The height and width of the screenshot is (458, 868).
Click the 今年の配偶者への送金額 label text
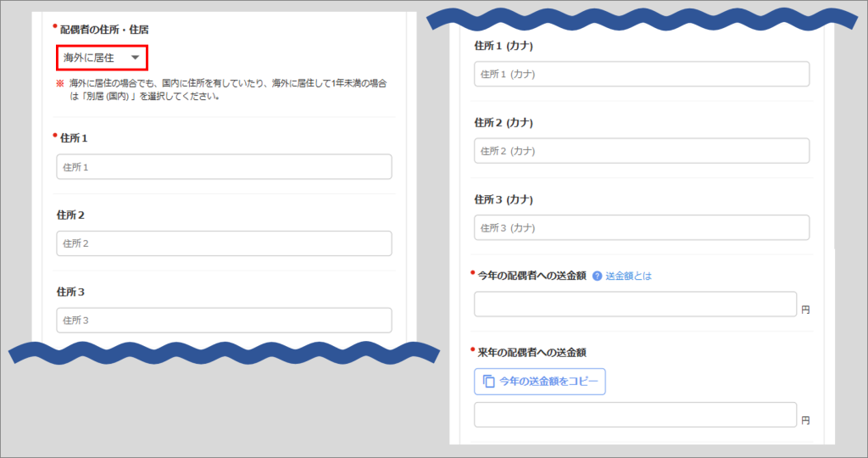[531, 276]
